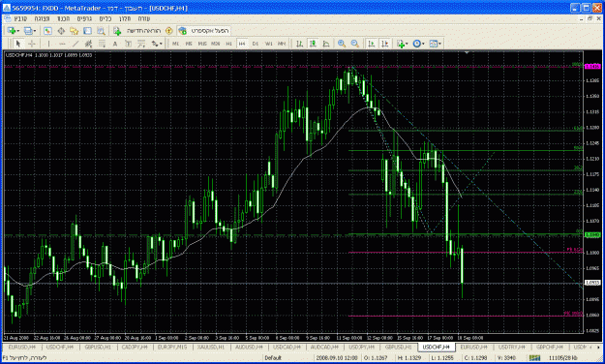605x364 pixels.
Task: Open the Hebrew Insert menu
Action: 64,18
